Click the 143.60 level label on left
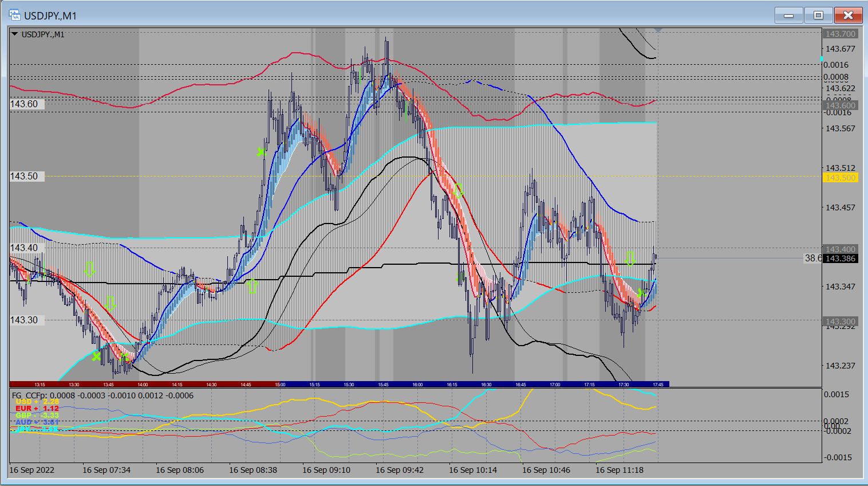 point(24,104)
